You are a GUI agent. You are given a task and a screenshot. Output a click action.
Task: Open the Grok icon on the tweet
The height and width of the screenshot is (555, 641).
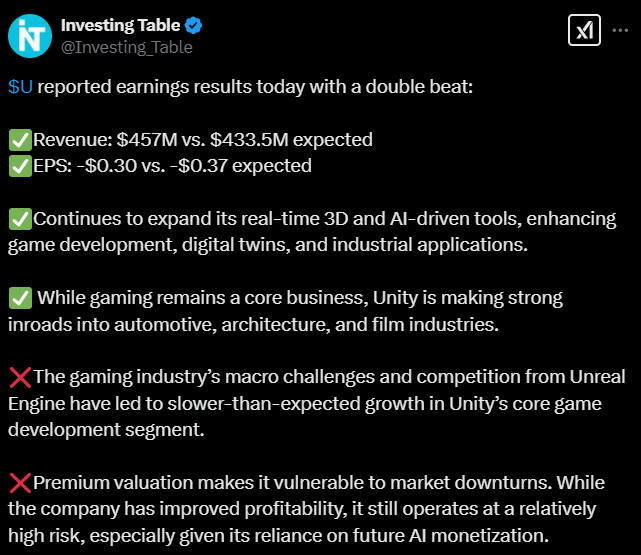coord(584,31)
